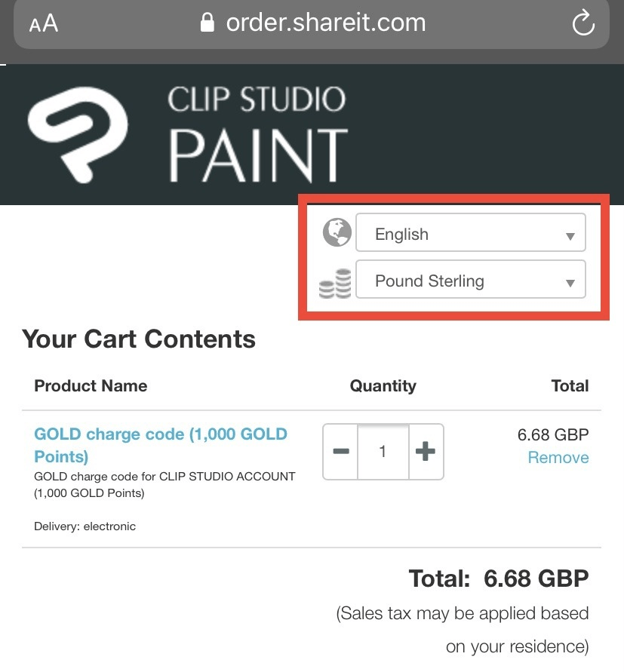Reload the page with the refresh icon
This screenshot has width=624, height=672.
583,24
